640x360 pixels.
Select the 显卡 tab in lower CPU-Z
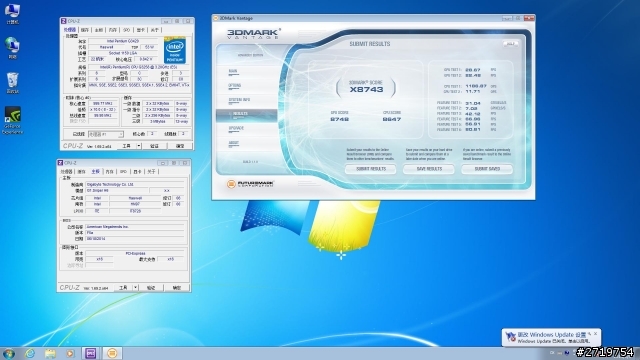(137, 172)
